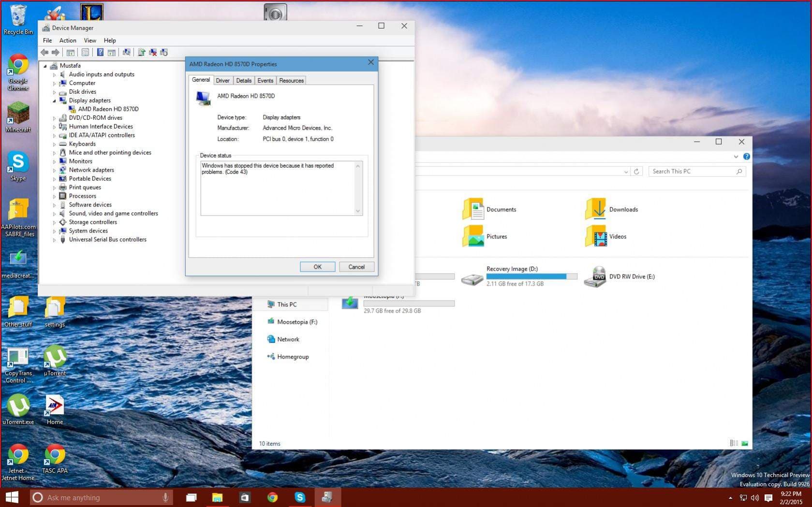Click the Ask me anything search box

(102, 497)
